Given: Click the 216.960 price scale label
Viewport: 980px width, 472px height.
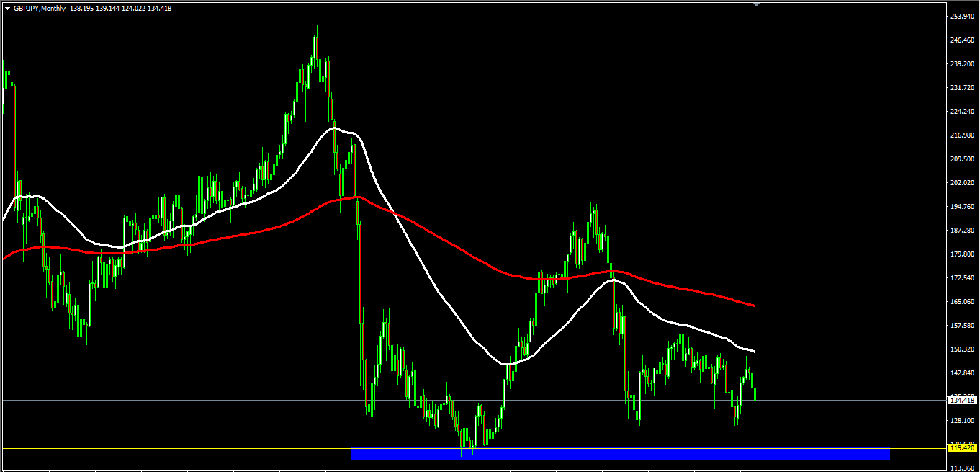Looking at the screenshot, I should 962,135.
